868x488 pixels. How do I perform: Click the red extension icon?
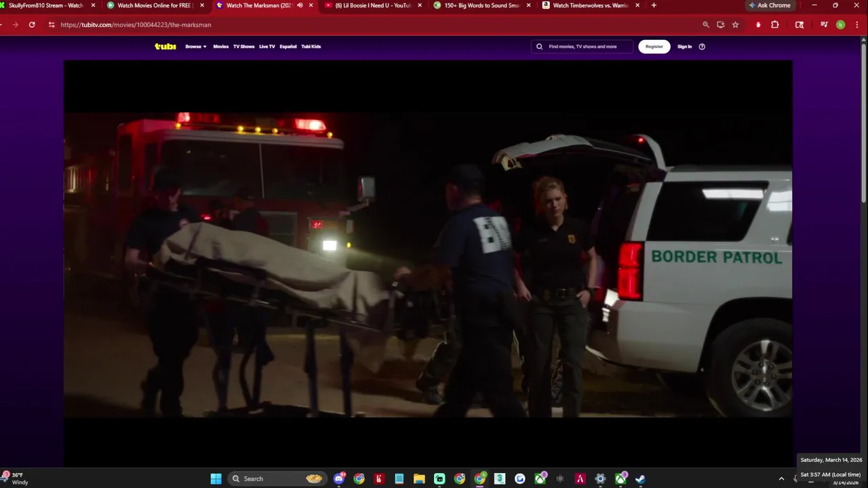click(x=758, y=24)
